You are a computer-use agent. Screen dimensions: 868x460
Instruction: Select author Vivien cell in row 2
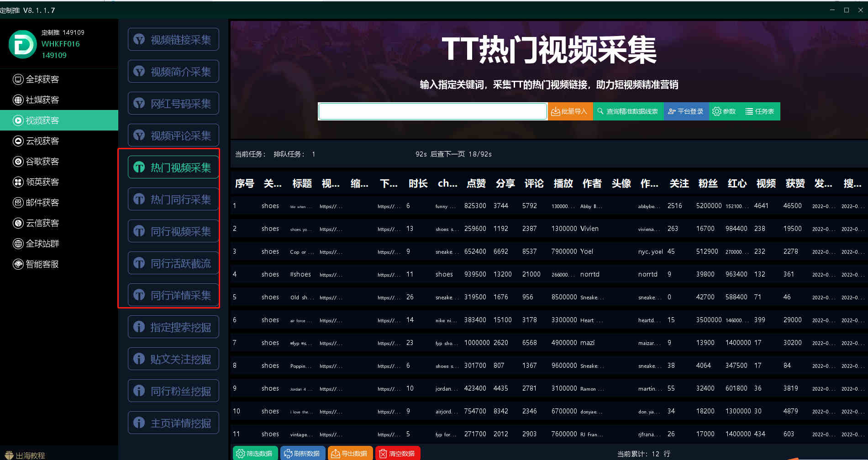(589, 229)
